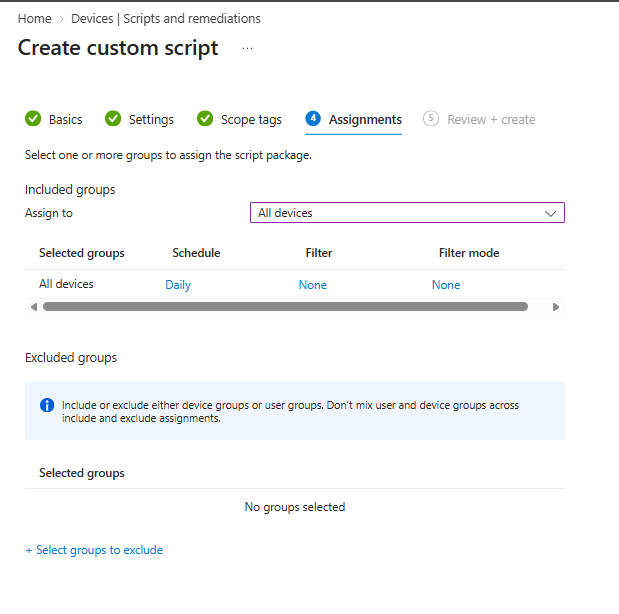The width and height of the screenshot is (619, 614).
Task: Click the None link under Filter mode column
Action: point(446,285)
